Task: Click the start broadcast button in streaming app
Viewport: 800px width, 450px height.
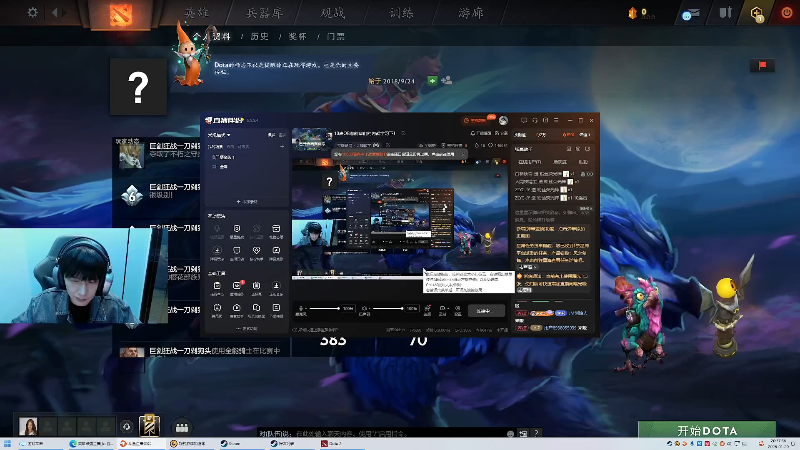Action: click(484, 311)
